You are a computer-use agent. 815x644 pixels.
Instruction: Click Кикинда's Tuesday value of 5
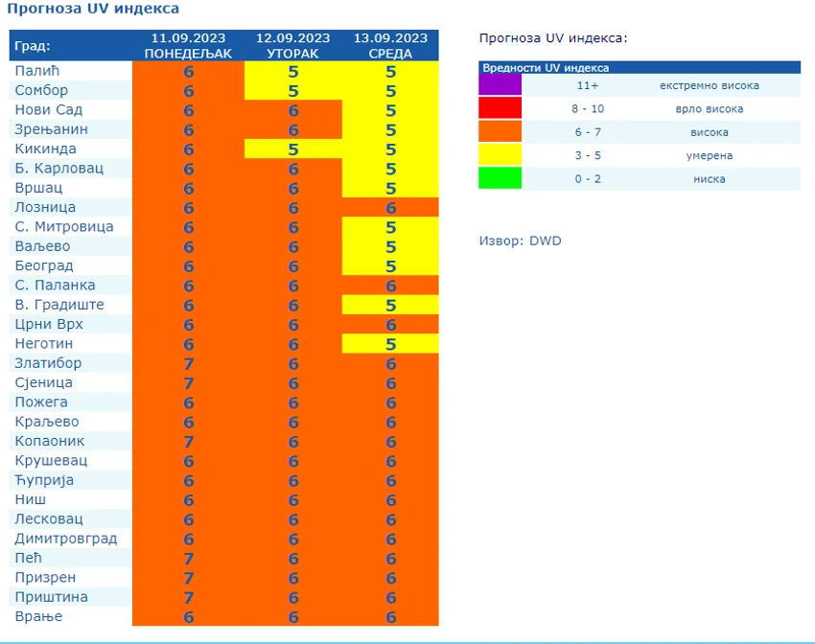pyautogui.click(x=293, y=149)
